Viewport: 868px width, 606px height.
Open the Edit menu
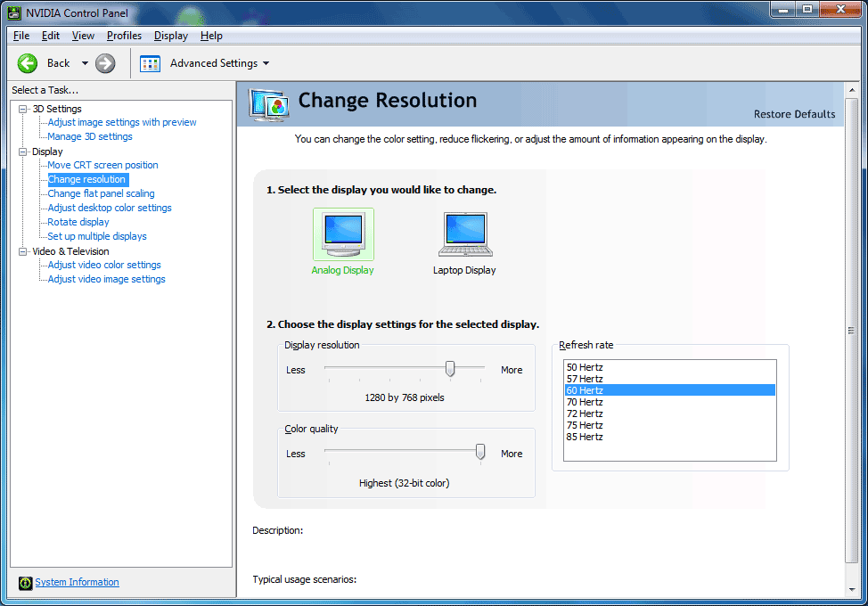[51, 36]
